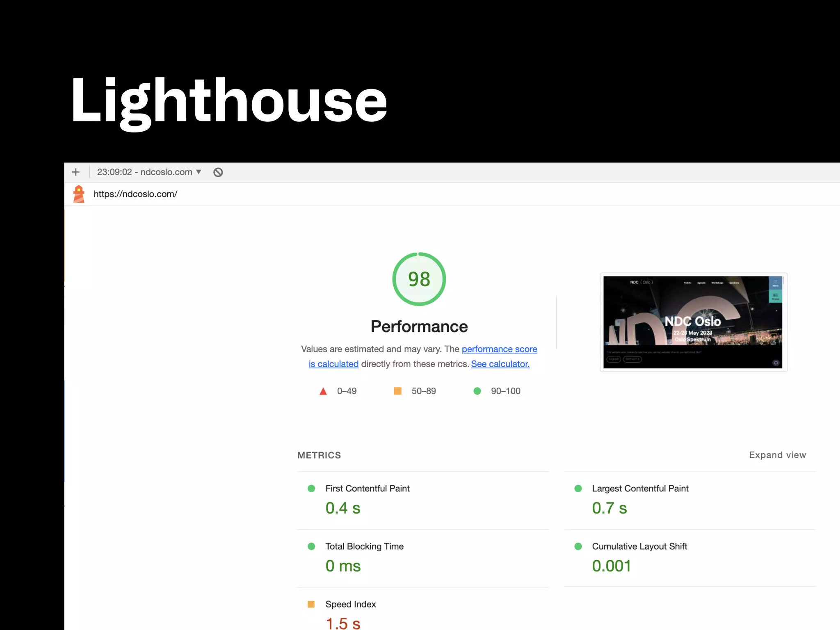Open the 'performance score' link
This screenshot has height=630, width=840.
coord(499,349)
